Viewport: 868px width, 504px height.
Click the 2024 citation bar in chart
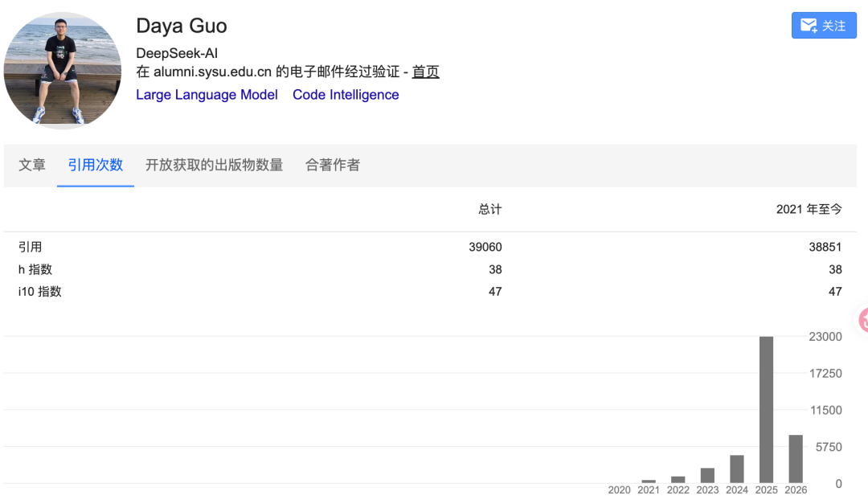[x=737, y=469]
